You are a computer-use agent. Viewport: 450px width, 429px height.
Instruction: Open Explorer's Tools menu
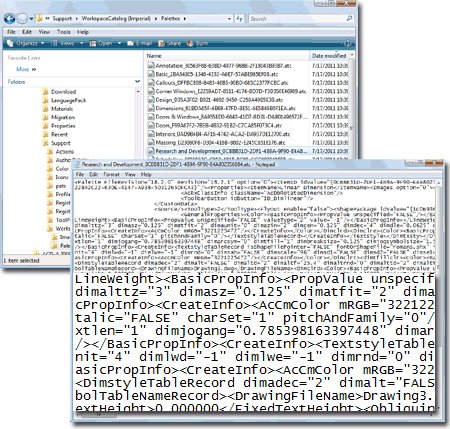(63, 32)
